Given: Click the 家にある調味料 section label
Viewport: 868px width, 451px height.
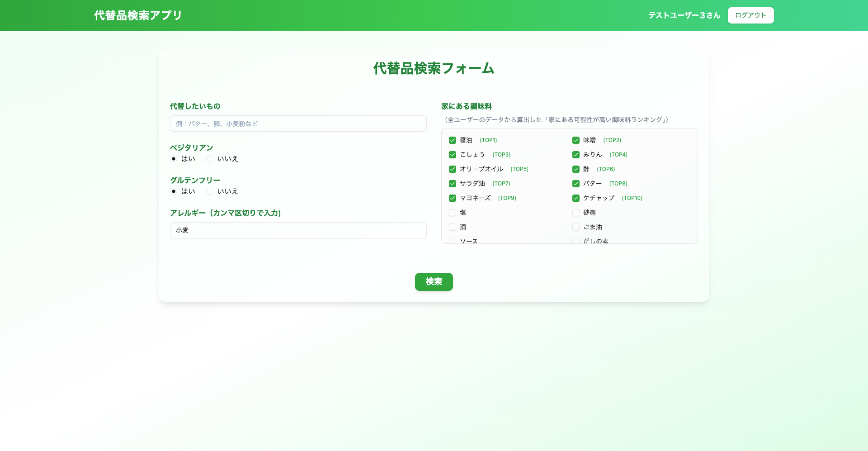Looking at the screenshot, I should 467,106.
